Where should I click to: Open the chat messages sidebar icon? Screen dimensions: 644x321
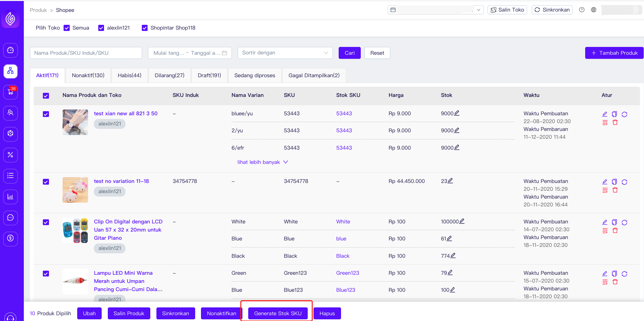11,218
